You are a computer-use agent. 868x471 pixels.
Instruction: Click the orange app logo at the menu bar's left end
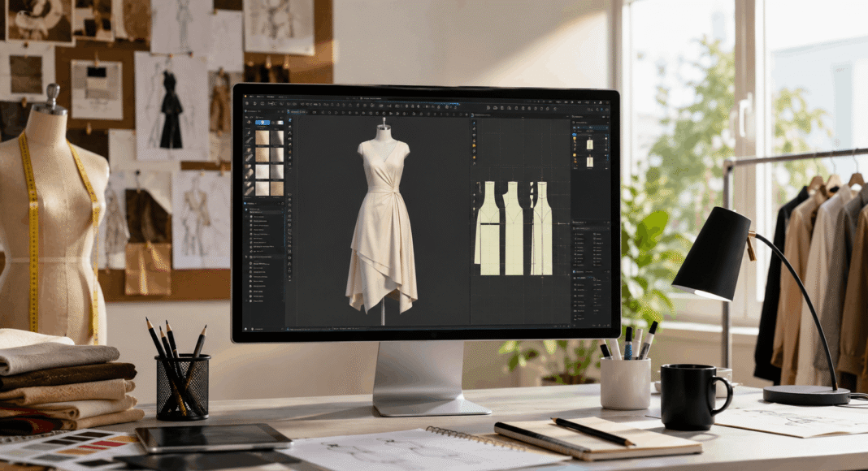245,96
